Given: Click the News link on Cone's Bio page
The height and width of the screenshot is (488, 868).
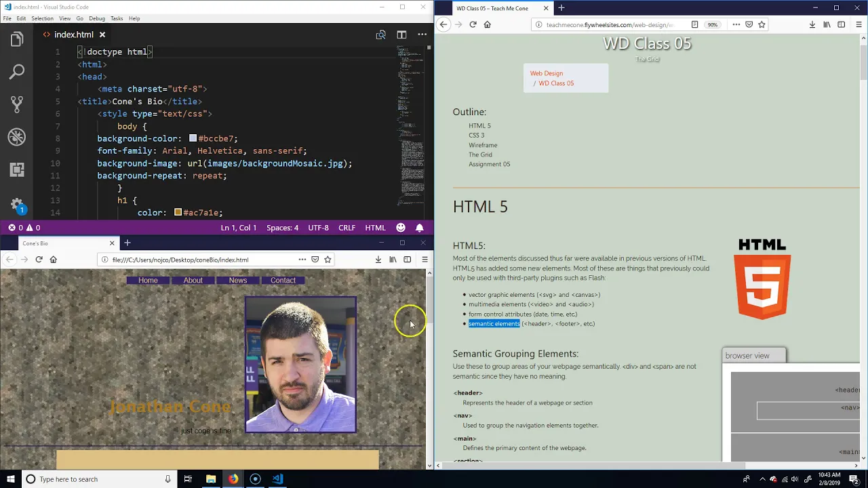Looking at the screenshot, I should (x=238, y=280).
